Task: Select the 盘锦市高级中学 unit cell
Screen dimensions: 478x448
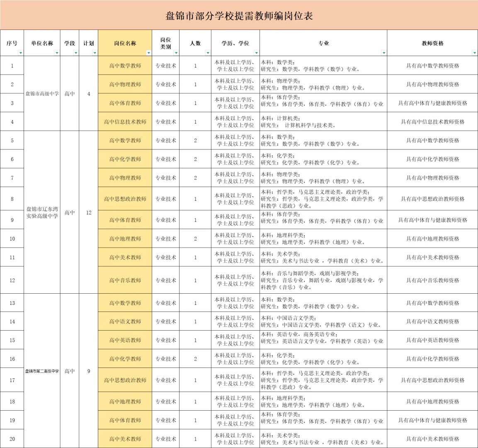Action: (42, 94)
